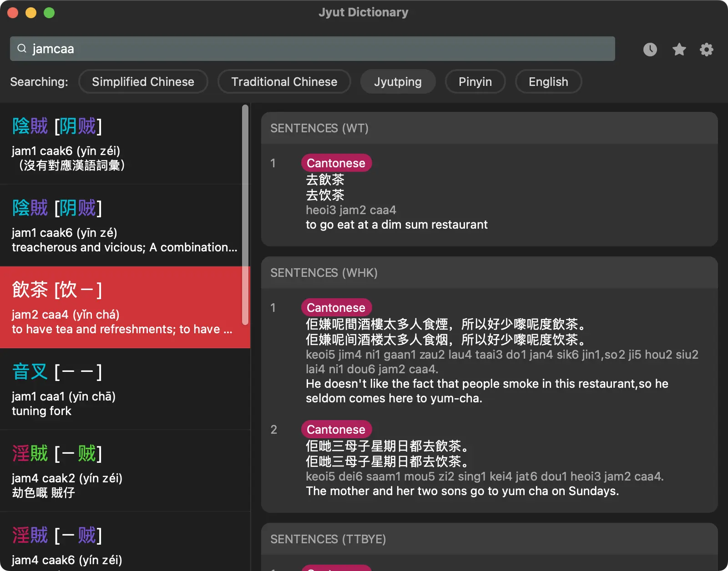Click the yellow minimize window button
This screenshot has width=728, height=571.
point(31,13)
